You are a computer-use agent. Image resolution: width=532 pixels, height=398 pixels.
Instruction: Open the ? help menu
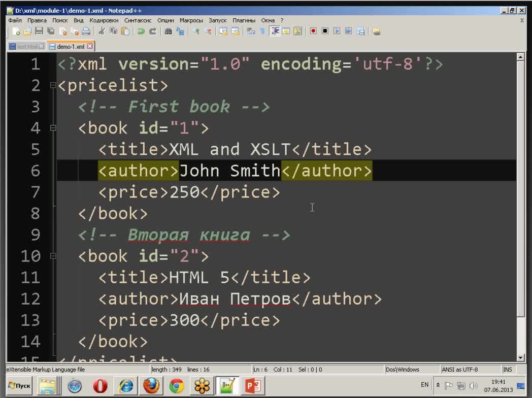pyautogui.click(x=282, y=20)
